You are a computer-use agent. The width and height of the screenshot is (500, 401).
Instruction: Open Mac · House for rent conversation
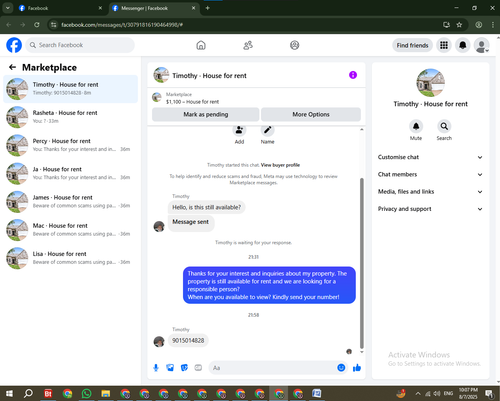(x=70, y=230)
